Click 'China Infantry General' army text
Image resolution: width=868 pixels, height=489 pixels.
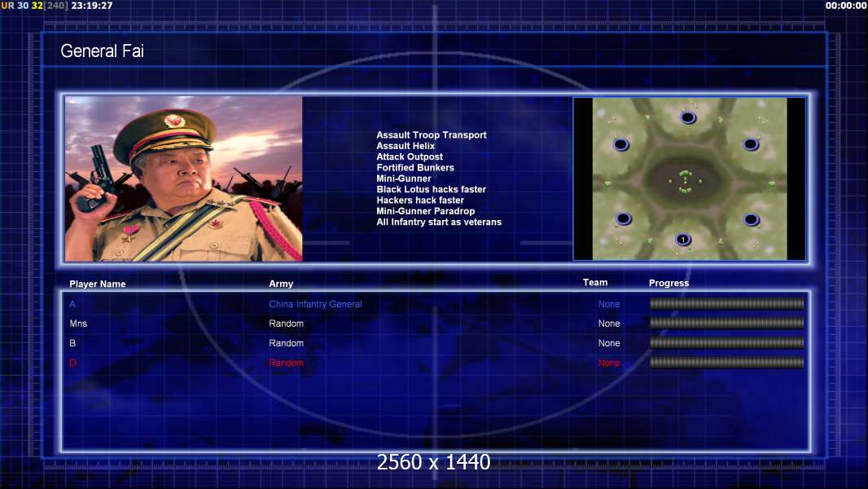pos(316,304)
